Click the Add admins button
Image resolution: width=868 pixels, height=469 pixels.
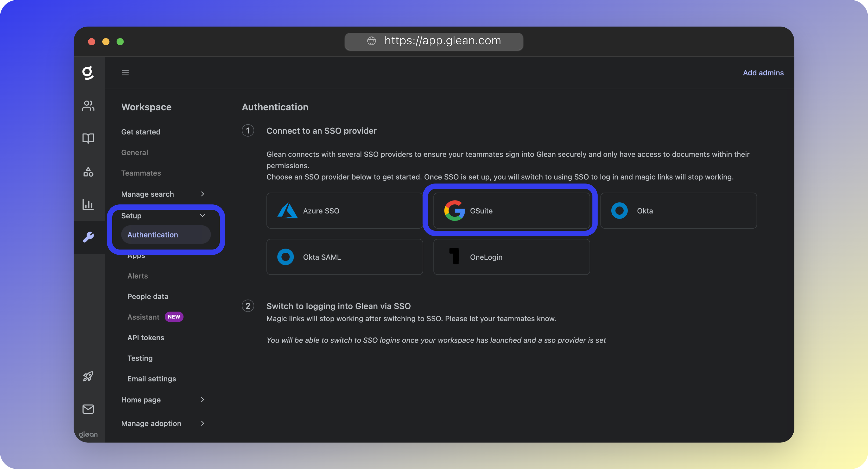point(763,73)
